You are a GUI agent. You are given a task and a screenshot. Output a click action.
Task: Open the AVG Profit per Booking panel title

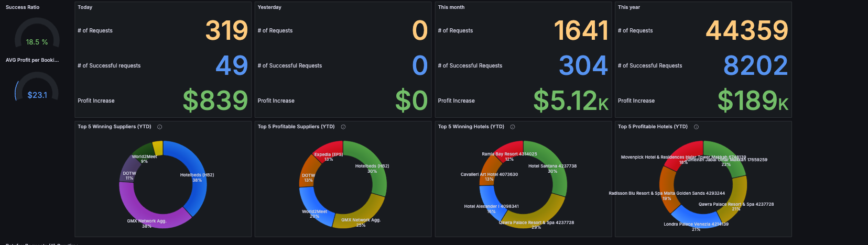[x=32, y=60]
